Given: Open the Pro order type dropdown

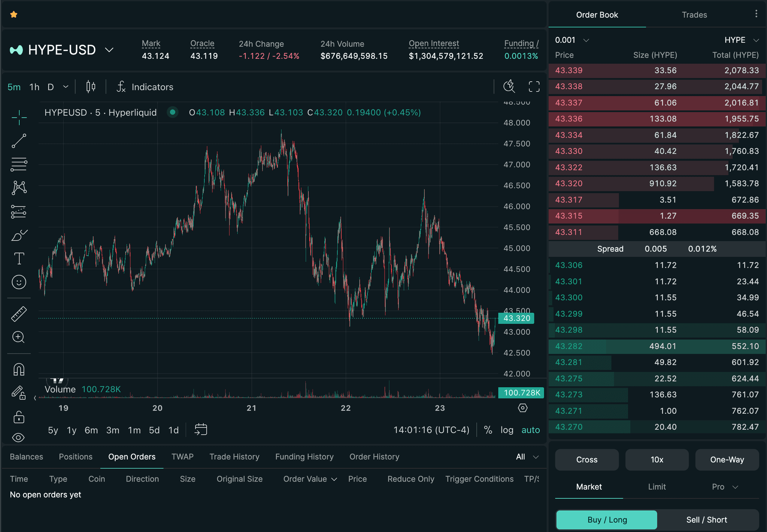Looking at the screenshot, I should [x=725, y=487].
